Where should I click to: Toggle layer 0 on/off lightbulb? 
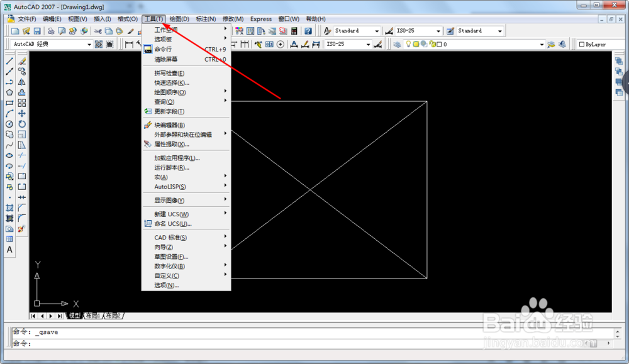(408, 44)
